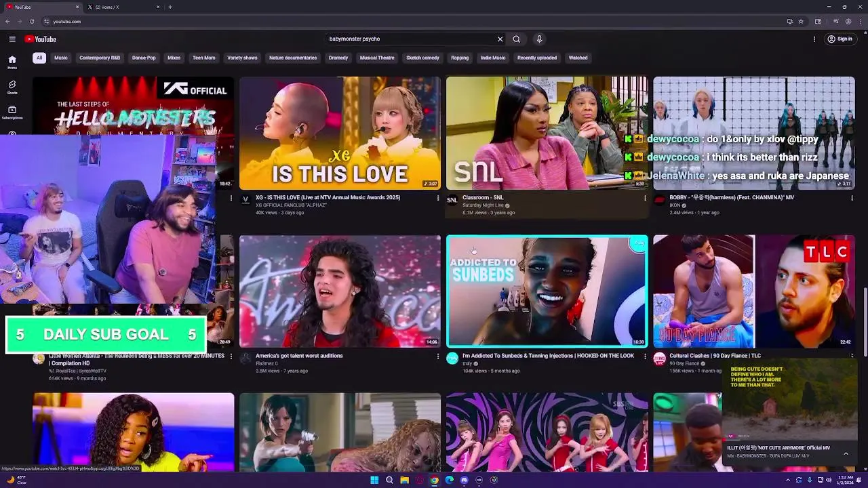868x488 pixels.
Task: Open Cultural Clashes 90 Day Fiance title
Action: [715, 356]
